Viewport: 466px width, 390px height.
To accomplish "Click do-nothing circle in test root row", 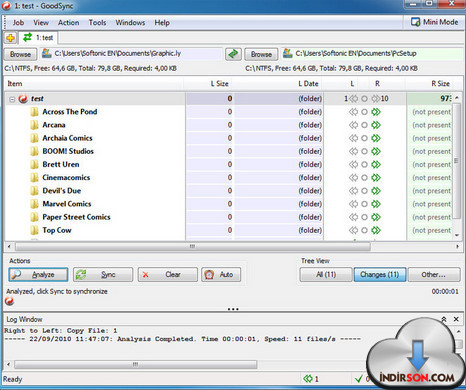I will tap(365, 99).
